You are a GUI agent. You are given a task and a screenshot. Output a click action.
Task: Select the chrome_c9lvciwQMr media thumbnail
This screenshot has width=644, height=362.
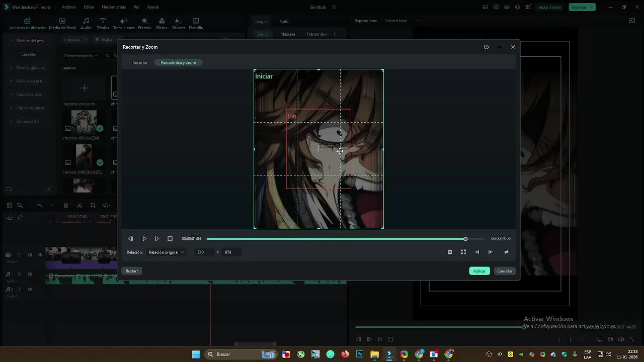click(x=84, y=121)
